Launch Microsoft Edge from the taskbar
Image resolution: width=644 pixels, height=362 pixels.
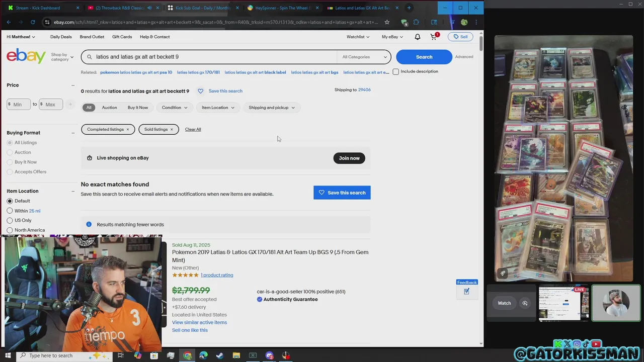[x=203, y=355]
